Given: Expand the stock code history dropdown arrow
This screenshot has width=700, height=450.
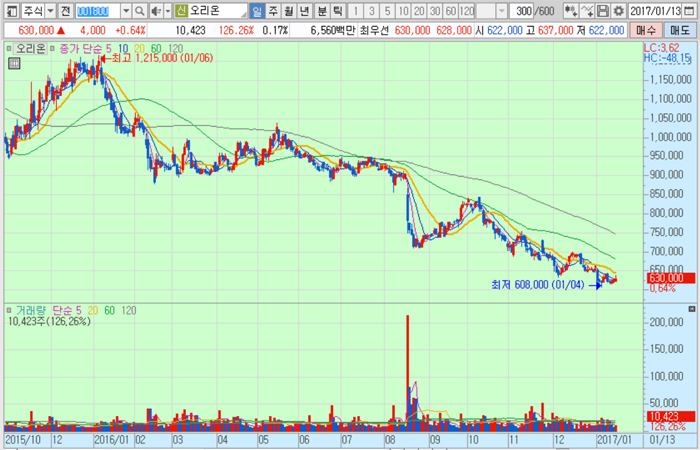Looking at the screenshot, I should coord(125,10).
